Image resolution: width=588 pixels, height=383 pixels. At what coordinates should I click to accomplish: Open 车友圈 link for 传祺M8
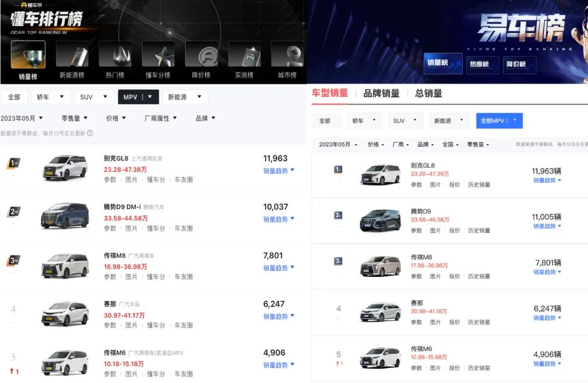(x=183, y=276)
